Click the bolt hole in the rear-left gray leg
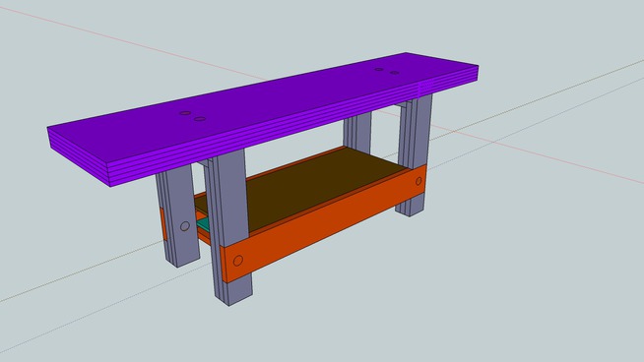Image resolution: width=644 pixels, height=362 pixels. tap(185, 226)
